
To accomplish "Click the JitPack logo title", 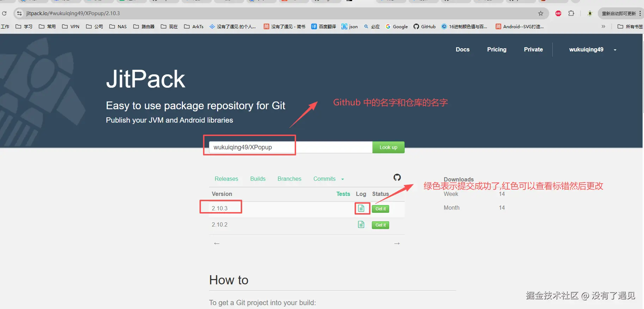I will 146,79.
